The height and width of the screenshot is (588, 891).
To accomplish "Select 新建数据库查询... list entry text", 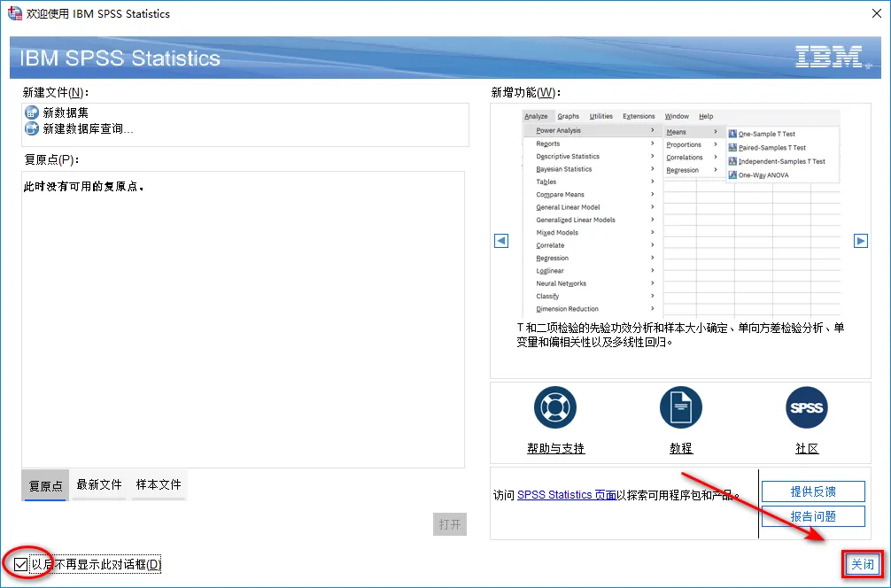I will click(88, 129).
